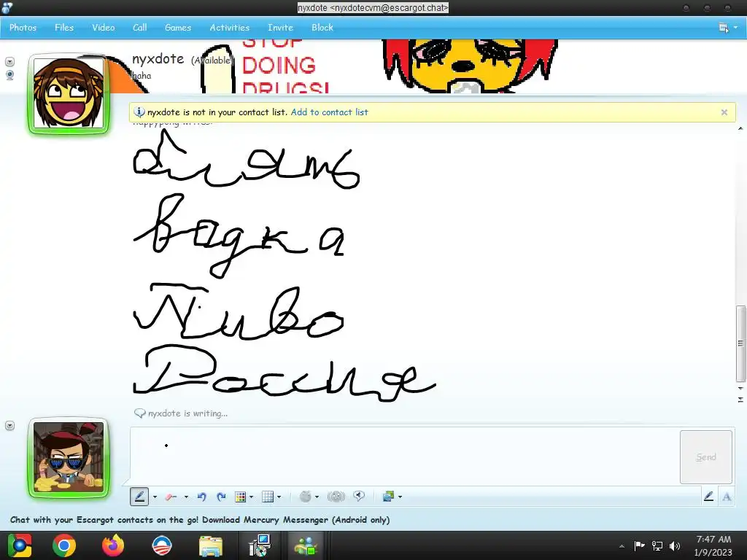Open the Messenger taskbar button
Viewport: 747px width, 560px height.
[x=306, y=545]
